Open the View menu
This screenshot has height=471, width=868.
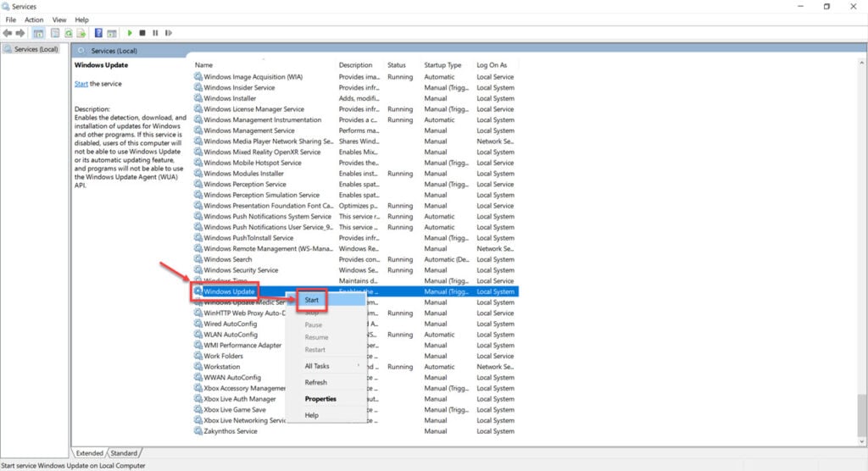pyautogui.click(x=59, y=19)
